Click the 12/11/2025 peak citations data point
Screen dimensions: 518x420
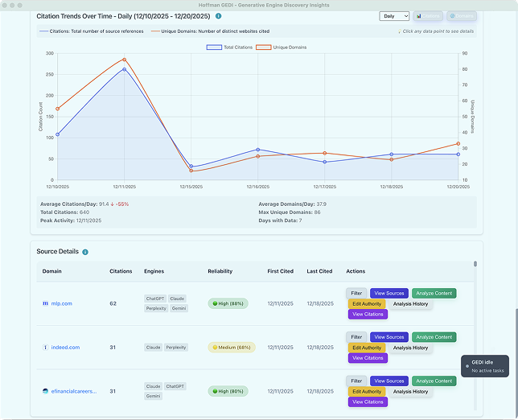tap(124, 69)
